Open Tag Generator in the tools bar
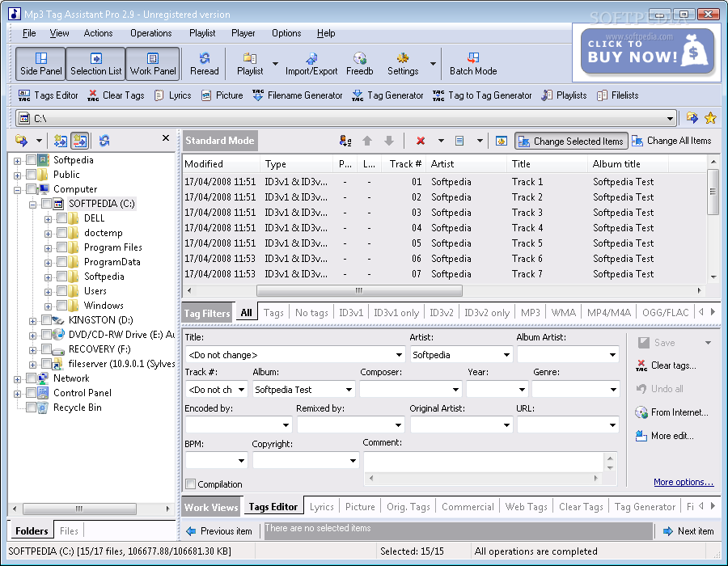 pyautogui.click(x=387, y=95)
